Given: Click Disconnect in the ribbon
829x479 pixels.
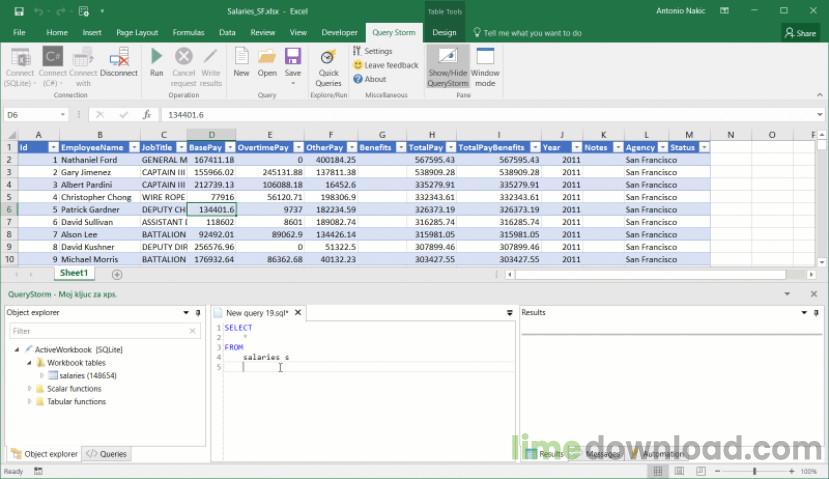Looking at the screenshot, I should click(x=119, y=62).
